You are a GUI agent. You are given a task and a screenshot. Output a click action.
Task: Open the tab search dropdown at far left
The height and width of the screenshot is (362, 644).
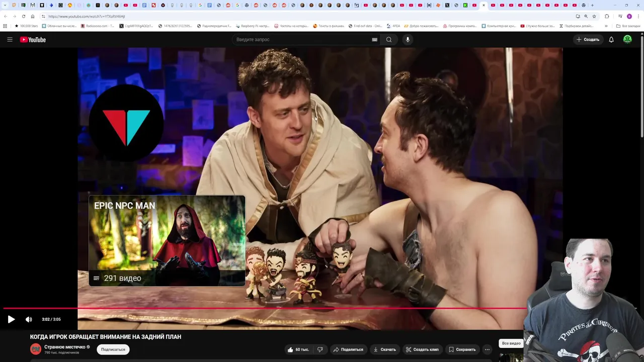pyautogui.click(x=6, y=5)
